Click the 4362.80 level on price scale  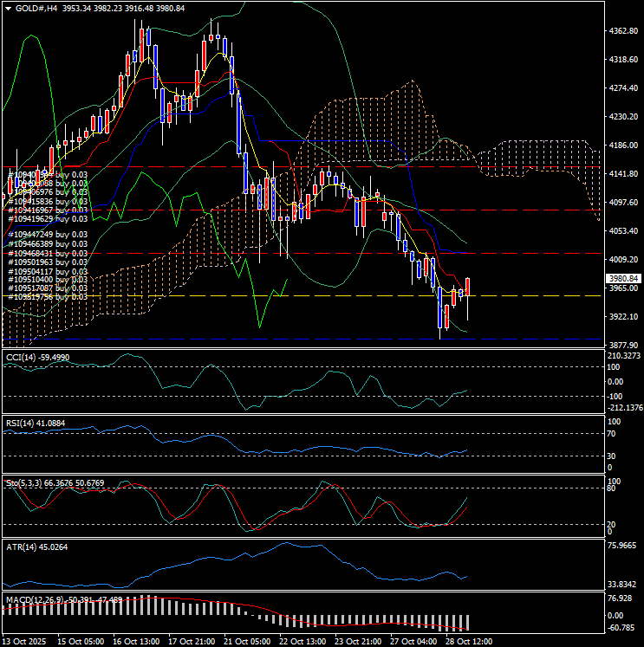pos(622,31)
